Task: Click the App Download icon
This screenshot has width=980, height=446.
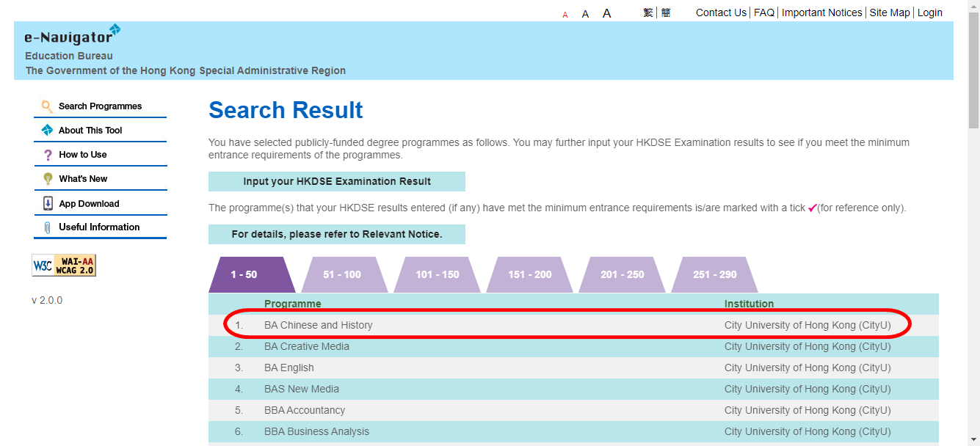Action: pyautogui.click(x=48, y=203)
